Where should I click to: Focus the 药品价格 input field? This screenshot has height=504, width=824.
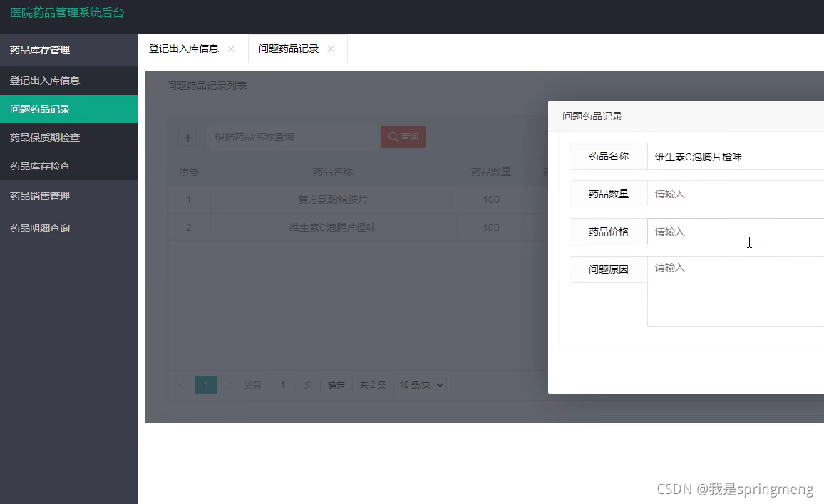click(x=736, y=232)
